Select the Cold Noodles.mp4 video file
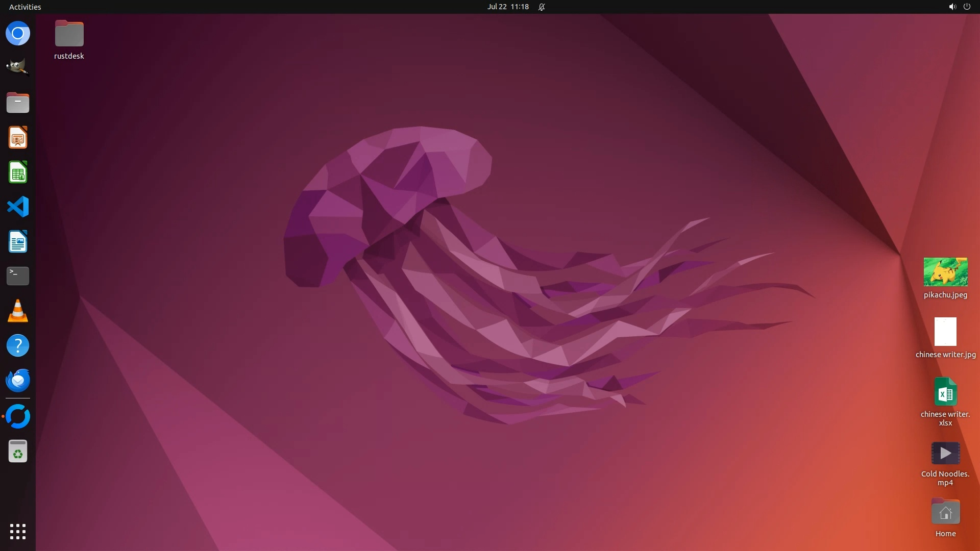980x551 pixels. click(945, 454)
